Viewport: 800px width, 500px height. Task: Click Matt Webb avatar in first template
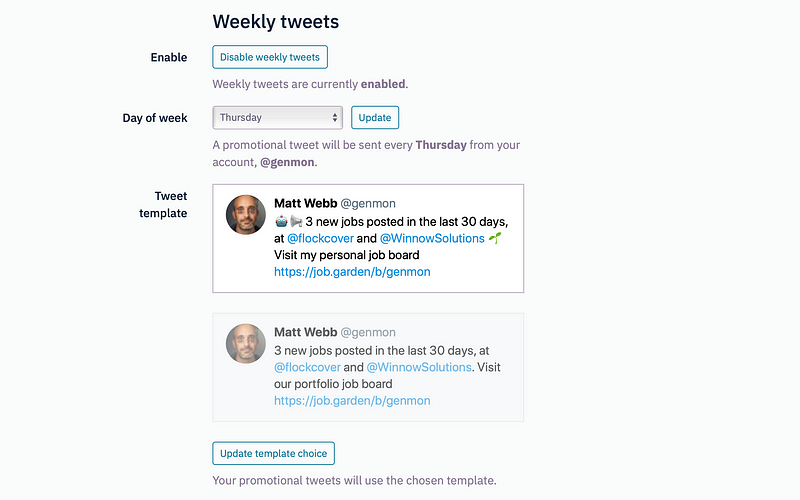[246, 215]
